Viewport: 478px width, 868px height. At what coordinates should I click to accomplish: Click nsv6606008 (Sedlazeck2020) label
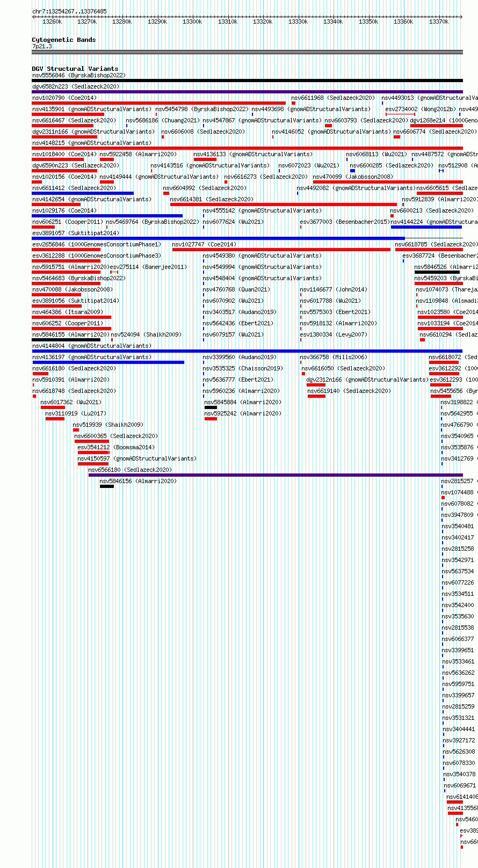coord(204,132)
